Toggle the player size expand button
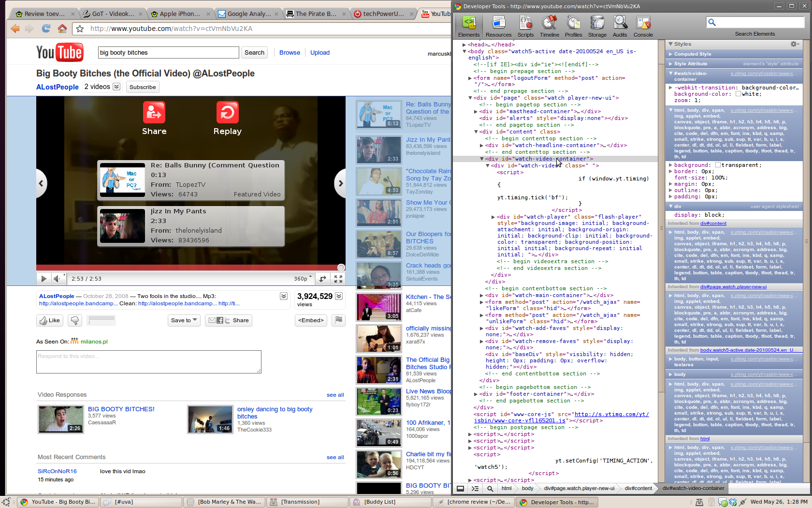The height and width of the screenshot is (508, 812). 323,279
